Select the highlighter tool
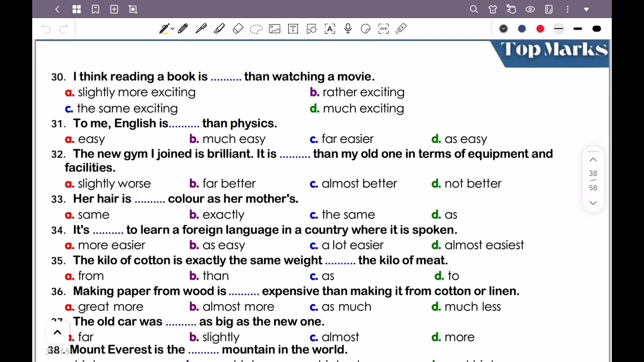The height and width of the screenshot is (362, 644). 219,29
